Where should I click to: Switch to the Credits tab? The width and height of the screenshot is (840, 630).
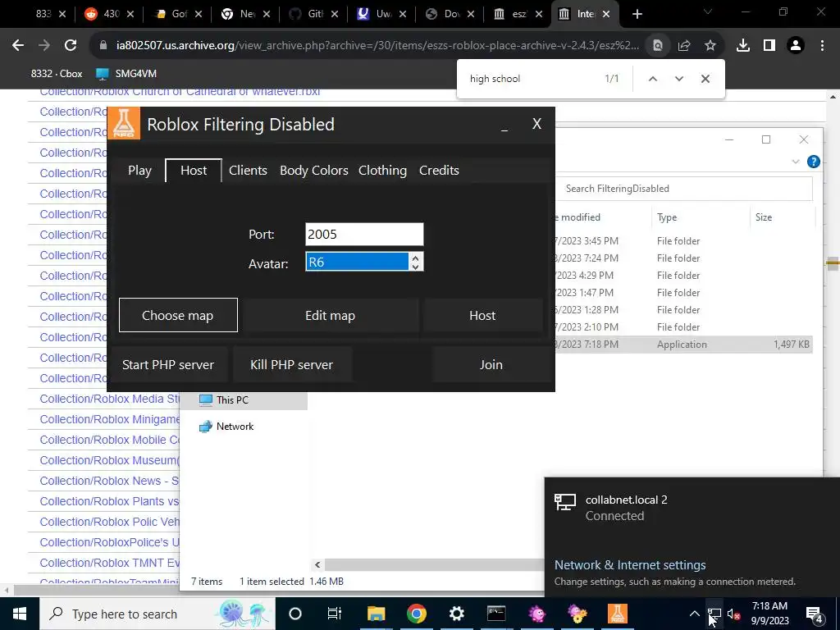[439, 171]
